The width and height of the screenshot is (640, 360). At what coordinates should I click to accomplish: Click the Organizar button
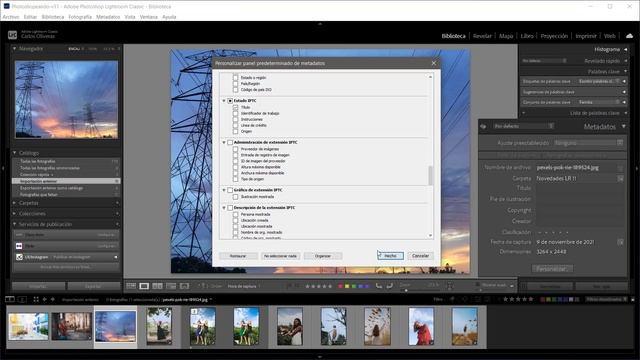click(x=323, y=256)
